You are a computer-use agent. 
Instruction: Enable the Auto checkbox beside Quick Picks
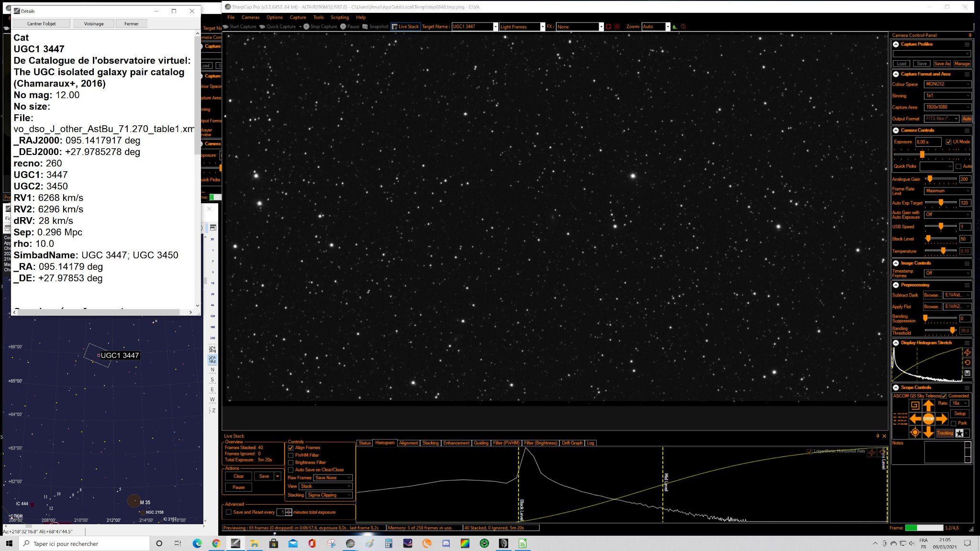point(958,166)
